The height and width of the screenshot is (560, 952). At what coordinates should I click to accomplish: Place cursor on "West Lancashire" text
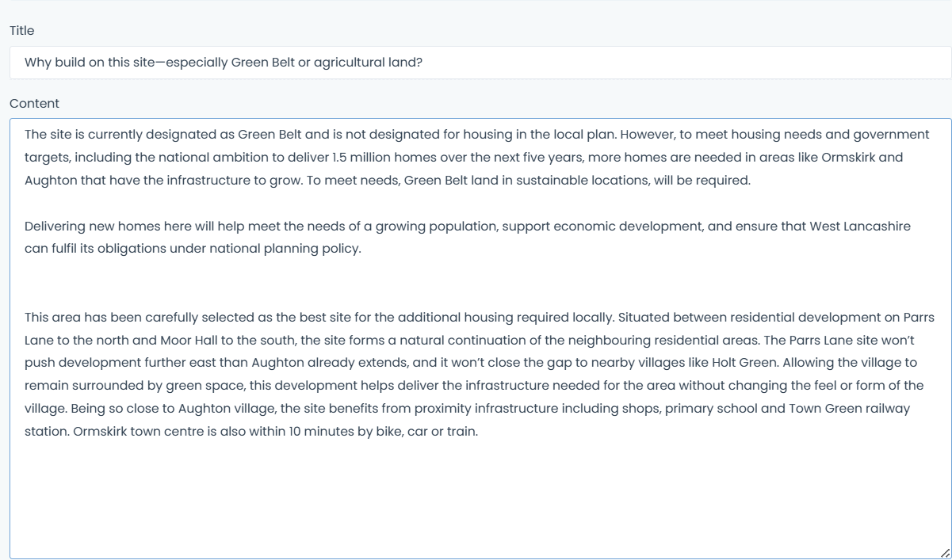click(x=860, y=226)
